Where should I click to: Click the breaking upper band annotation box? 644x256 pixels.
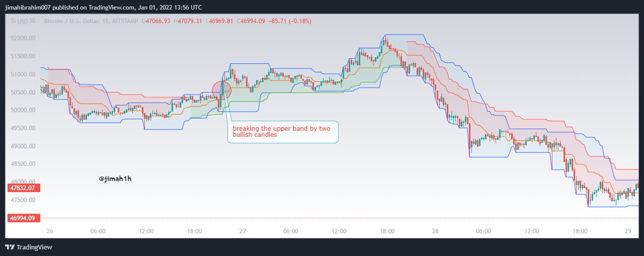pyautogui.click(x=283, y=132)
